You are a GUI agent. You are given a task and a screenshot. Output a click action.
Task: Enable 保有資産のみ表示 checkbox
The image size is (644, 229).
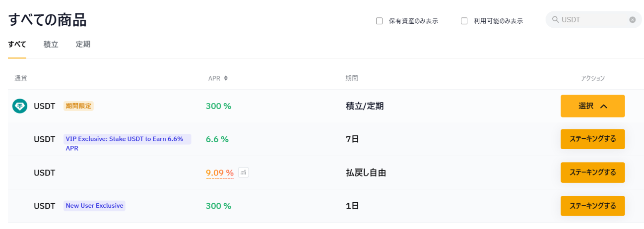tap(380, 21)
